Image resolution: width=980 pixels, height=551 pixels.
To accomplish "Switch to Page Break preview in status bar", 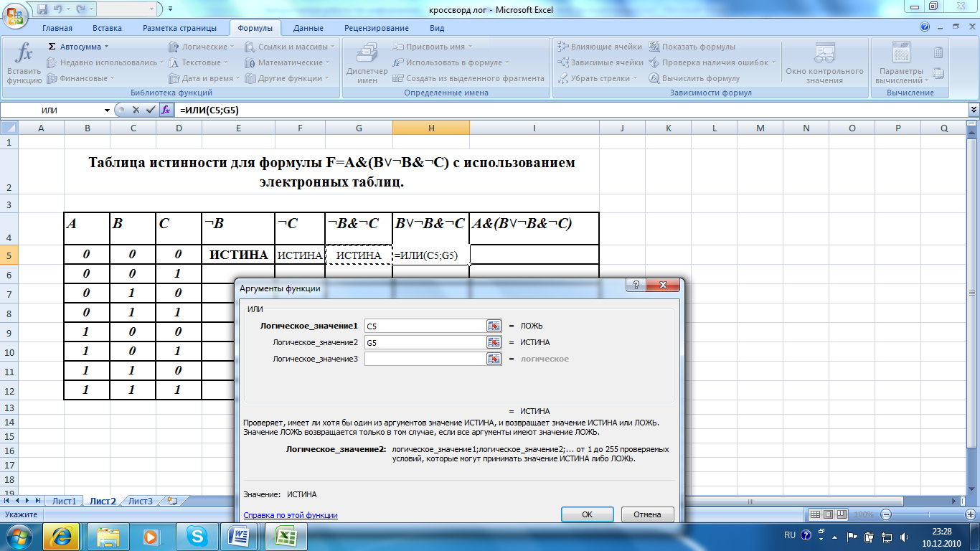I will pos(842,514).
